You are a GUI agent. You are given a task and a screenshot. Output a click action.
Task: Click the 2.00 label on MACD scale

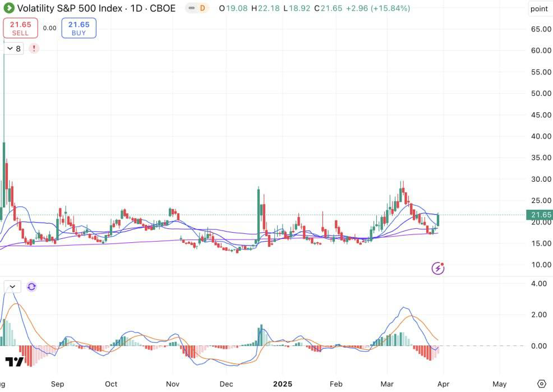pos(538,315)
